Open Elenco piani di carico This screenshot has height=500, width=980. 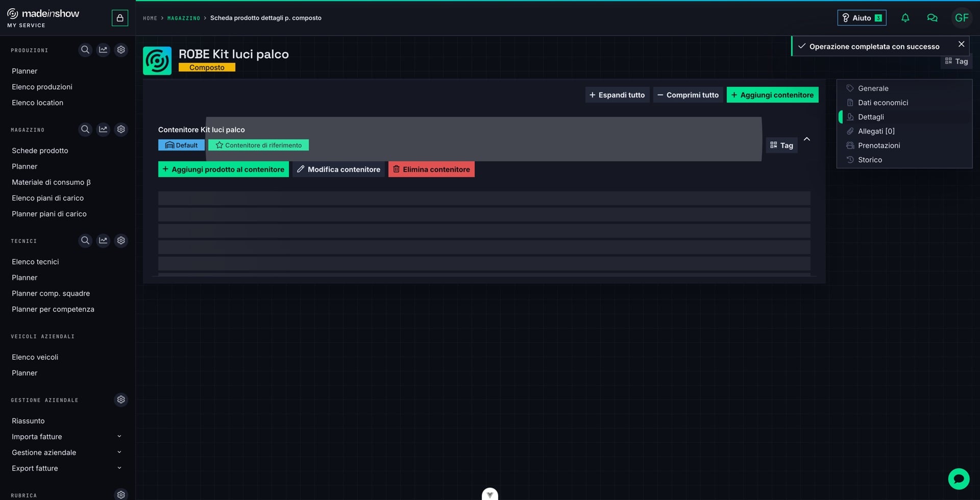point(47,198)
